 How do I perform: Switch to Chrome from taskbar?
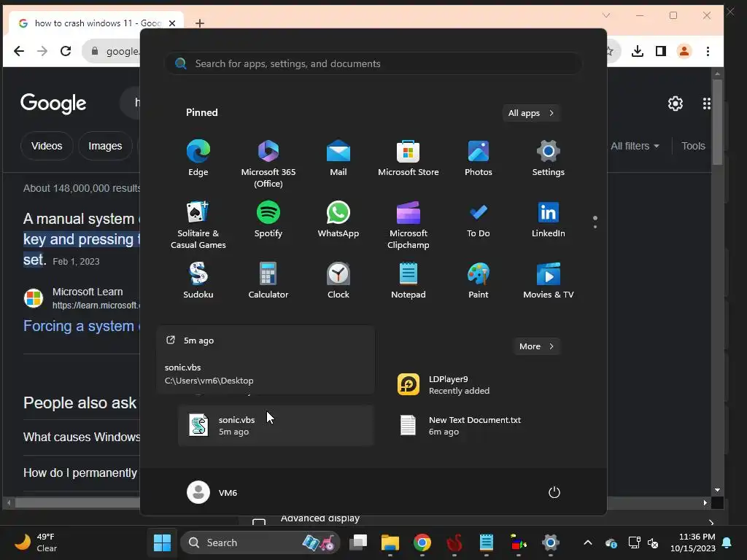422,542
